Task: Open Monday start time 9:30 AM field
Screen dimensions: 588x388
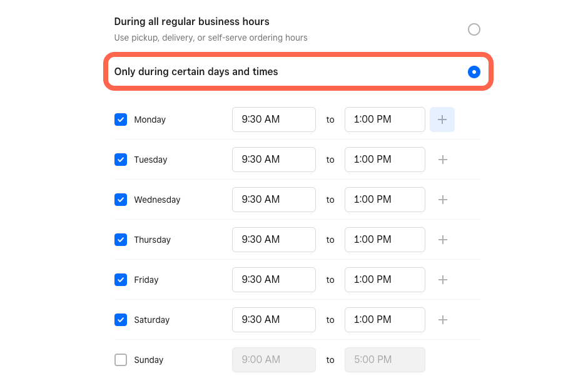Action: click(x=274, y=120)
